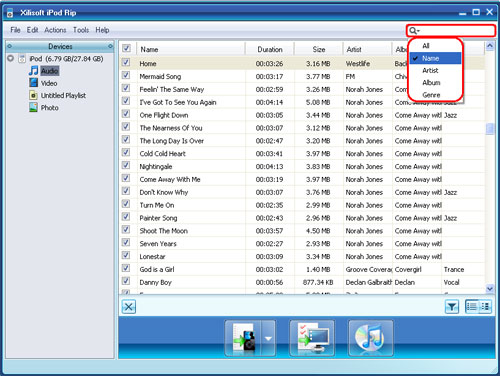The height and width of the screenshot is (376, 500).
Task: Click the Video film icon
Action: tap(33, 83)
